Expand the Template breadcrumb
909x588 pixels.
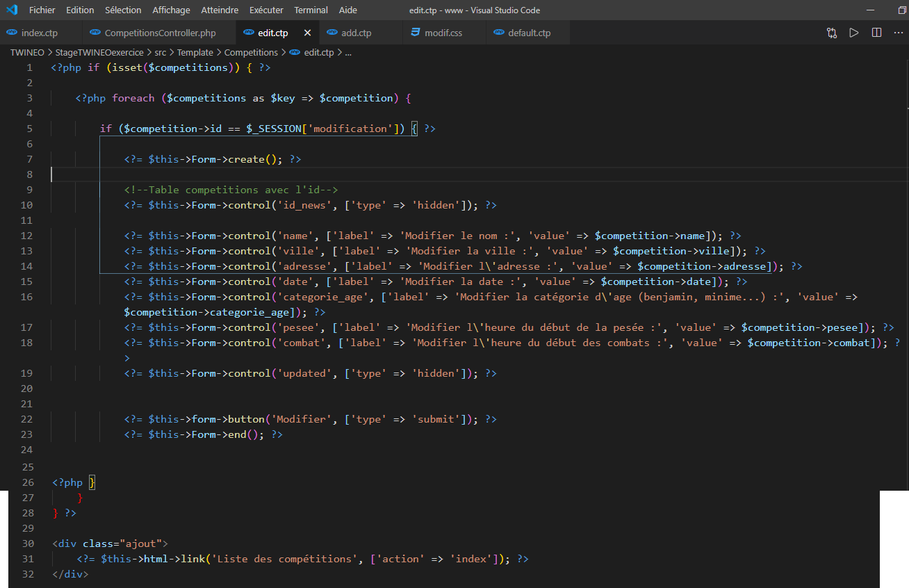pos(195,52)
